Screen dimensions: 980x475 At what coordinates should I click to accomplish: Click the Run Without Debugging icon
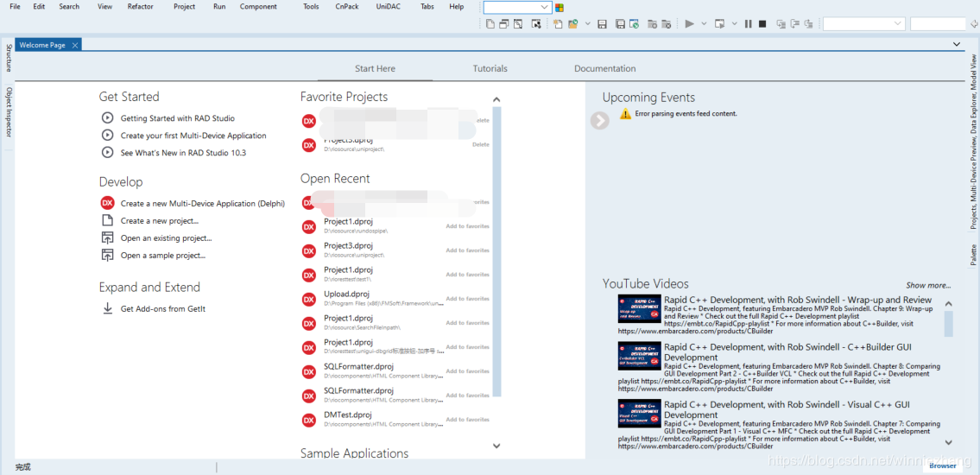pos(719,24)
